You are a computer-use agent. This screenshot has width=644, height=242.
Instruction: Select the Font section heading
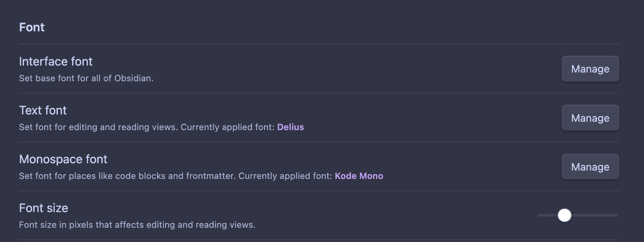(32, 27)
